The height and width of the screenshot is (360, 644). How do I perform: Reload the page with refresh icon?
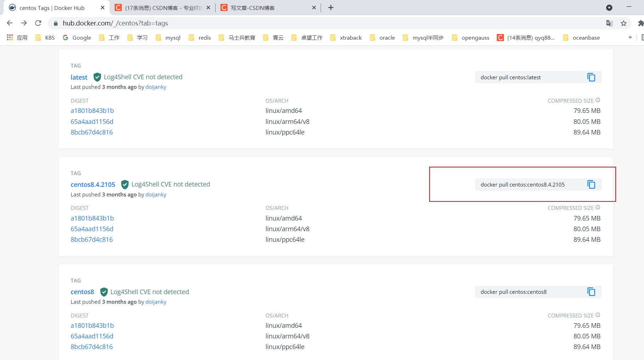coord(38,23)
